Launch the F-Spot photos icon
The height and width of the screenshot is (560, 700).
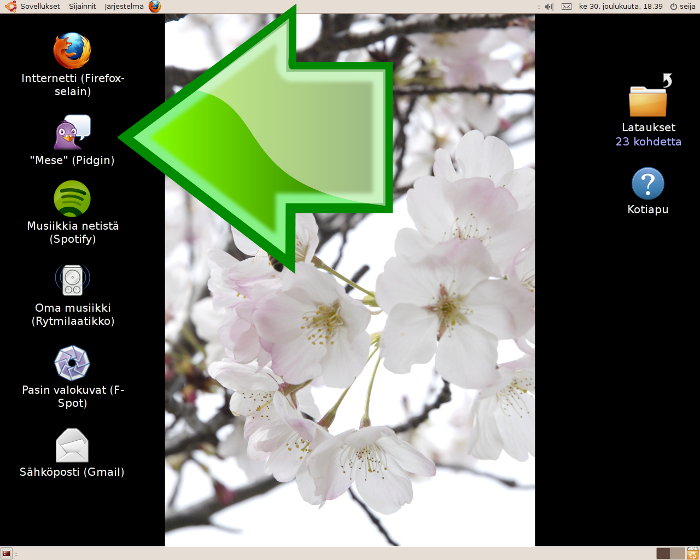point(72,362)
